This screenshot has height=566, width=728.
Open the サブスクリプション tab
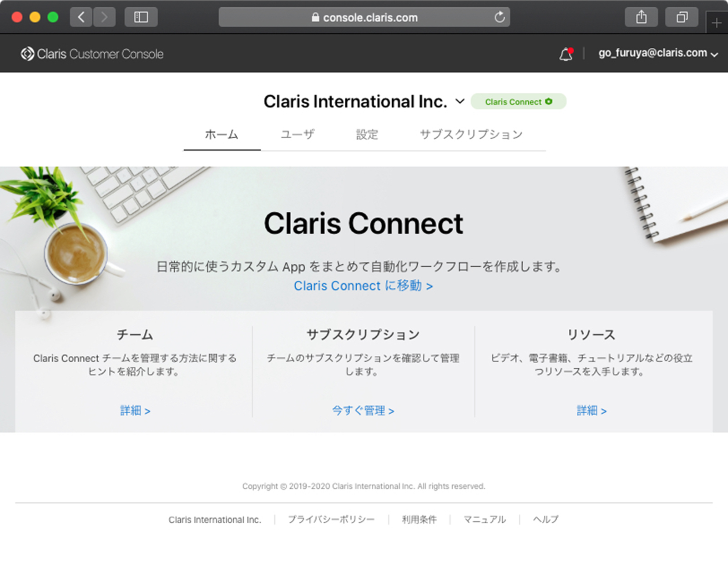(471, 135)
